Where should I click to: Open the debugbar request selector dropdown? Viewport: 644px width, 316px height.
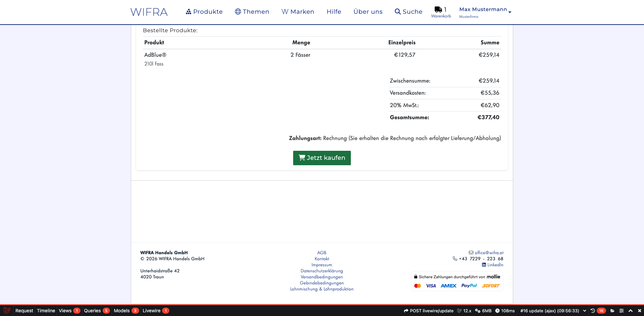pyautogui.click(x=585, y=311)
